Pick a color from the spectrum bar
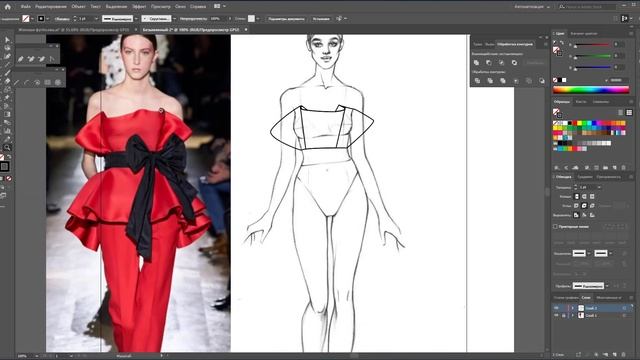The height and width of the screenshot is (360, 640). [591, 90]
